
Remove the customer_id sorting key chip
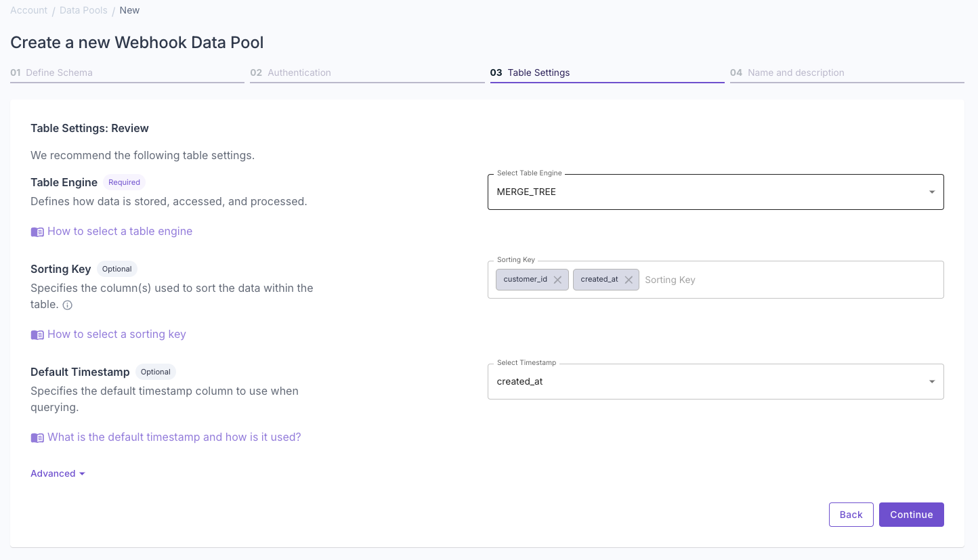click(557, 279)
